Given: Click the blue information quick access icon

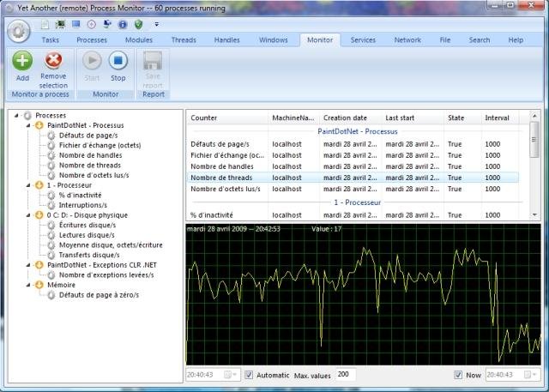Looking at the screenshot, I should tap(123, 24).
